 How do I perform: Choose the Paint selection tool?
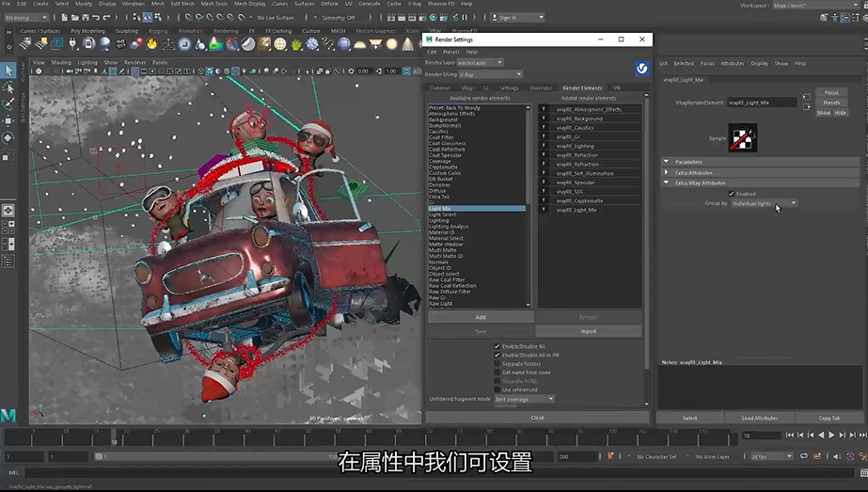(8, 104)
